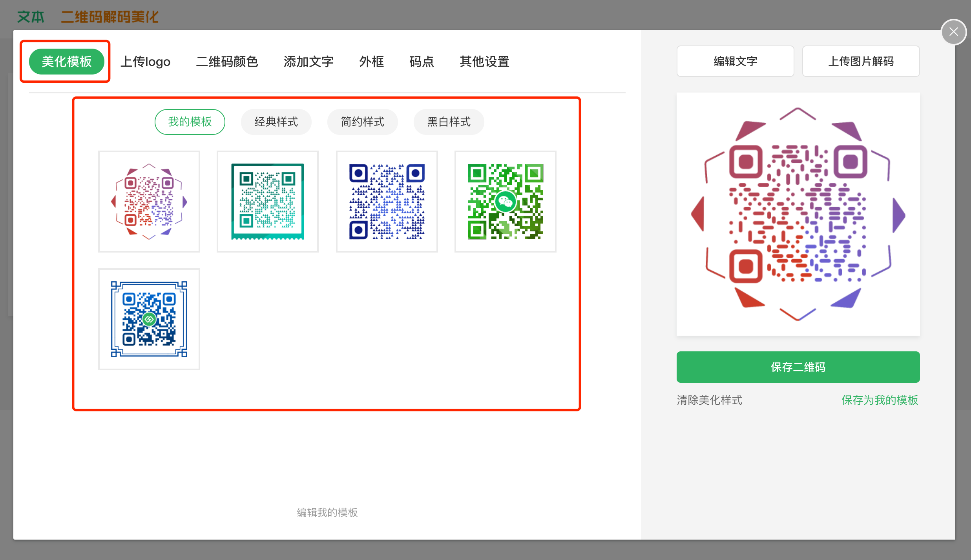Select the 美化模板 tab
The image size is (971, 560).
pyautogui.click(x=66, y=62)
